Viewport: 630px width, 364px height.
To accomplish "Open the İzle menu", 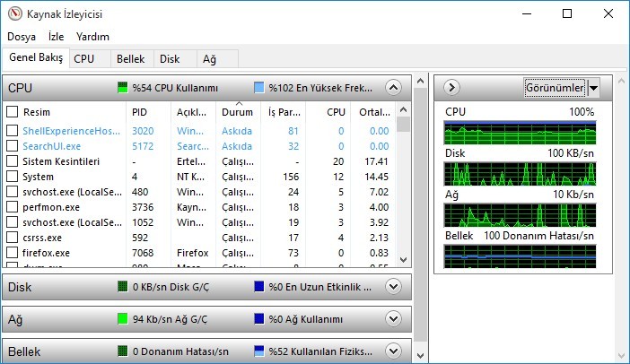I will click(x=56, y=37).
